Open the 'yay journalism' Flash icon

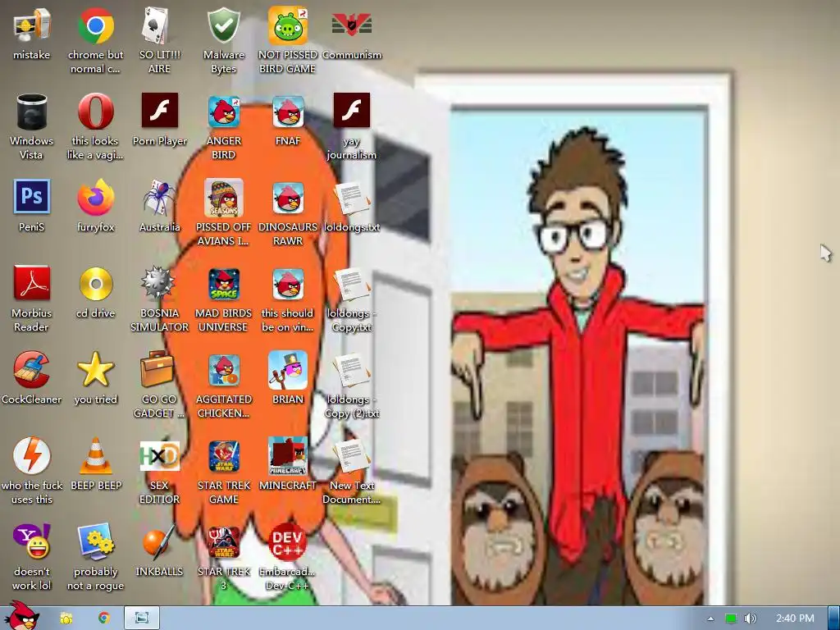(351, 111)
